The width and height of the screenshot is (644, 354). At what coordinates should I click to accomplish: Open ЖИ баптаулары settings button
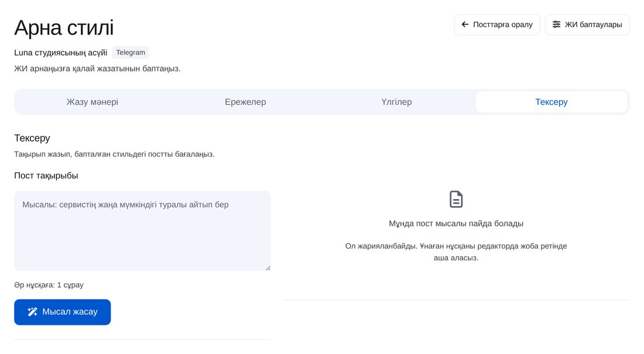(x=587, y=25)
